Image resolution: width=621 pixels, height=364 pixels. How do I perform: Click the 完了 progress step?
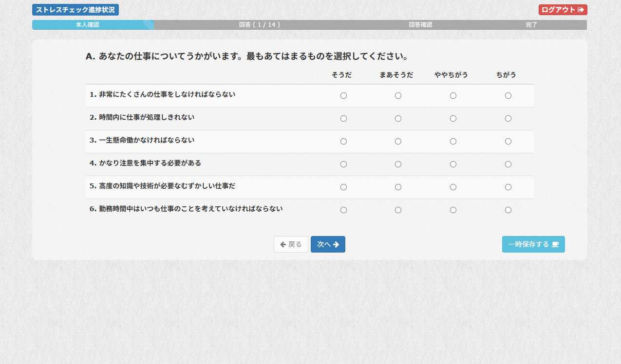pyautogui.click(x=531, y=25)
